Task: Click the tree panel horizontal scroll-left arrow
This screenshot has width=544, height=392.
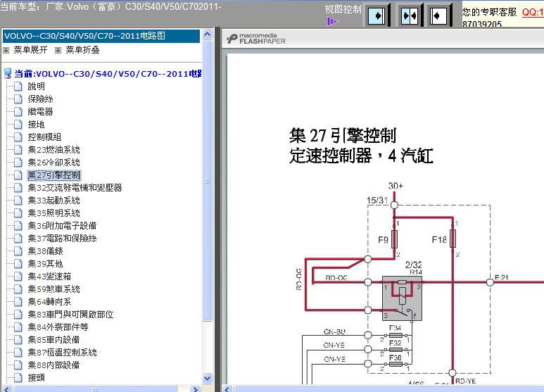Action: coord(6,389)
